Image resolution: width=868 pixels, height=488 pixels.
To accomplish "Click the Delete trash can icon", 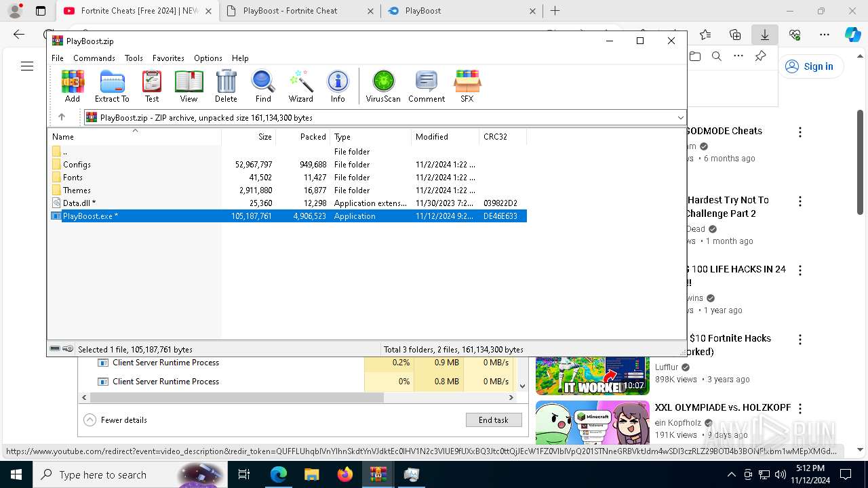I will point(226,86).
